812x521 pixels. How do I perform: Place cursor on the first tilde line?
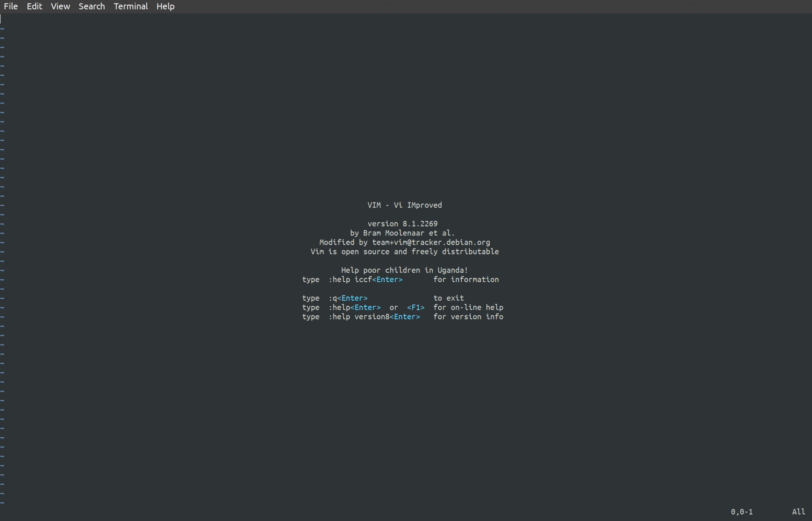[3, 29]
